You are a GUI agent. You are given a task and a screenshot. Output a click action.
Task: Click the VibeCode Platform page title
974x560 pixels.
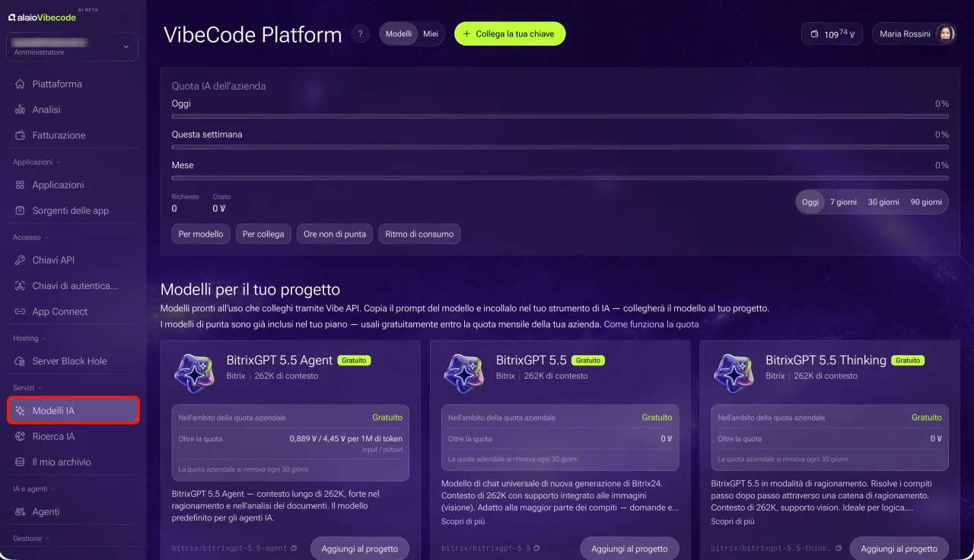253,35
